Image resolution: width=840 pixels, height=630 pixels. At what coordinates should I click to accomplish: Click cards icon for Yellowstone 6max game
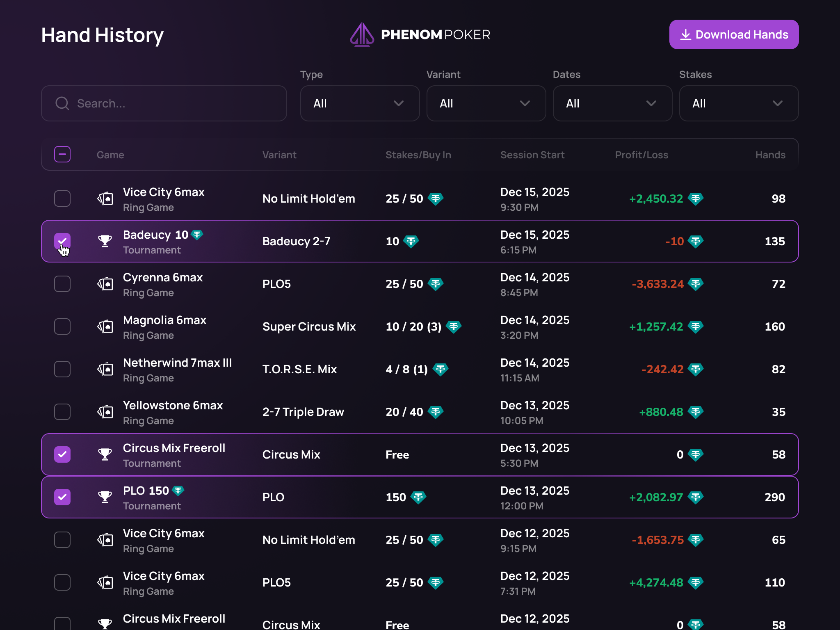tap(105, 412)
